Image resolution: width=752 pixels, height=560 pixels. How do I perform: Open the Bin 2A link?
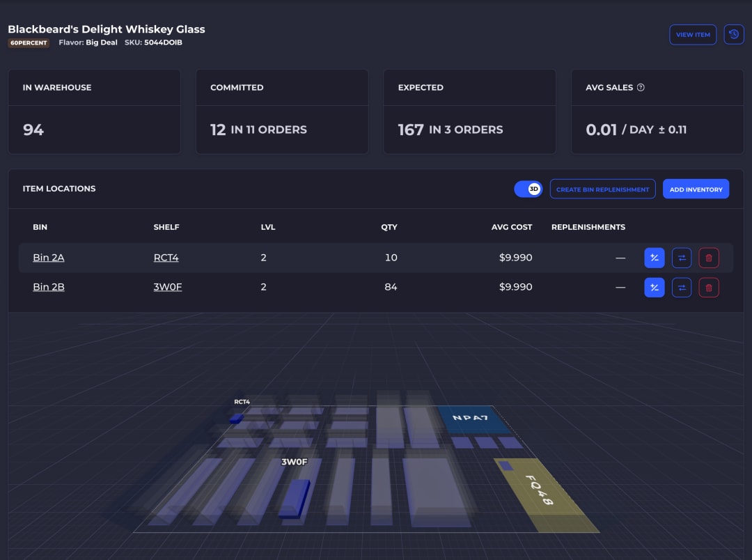(x=49, y=258)
